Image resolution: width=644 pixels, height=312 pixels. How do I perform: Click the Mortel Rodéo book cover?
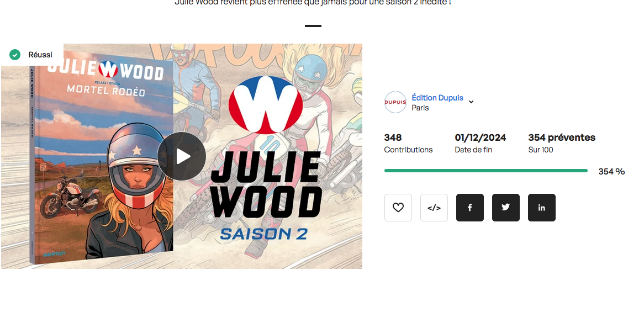[x=102, y=159]
